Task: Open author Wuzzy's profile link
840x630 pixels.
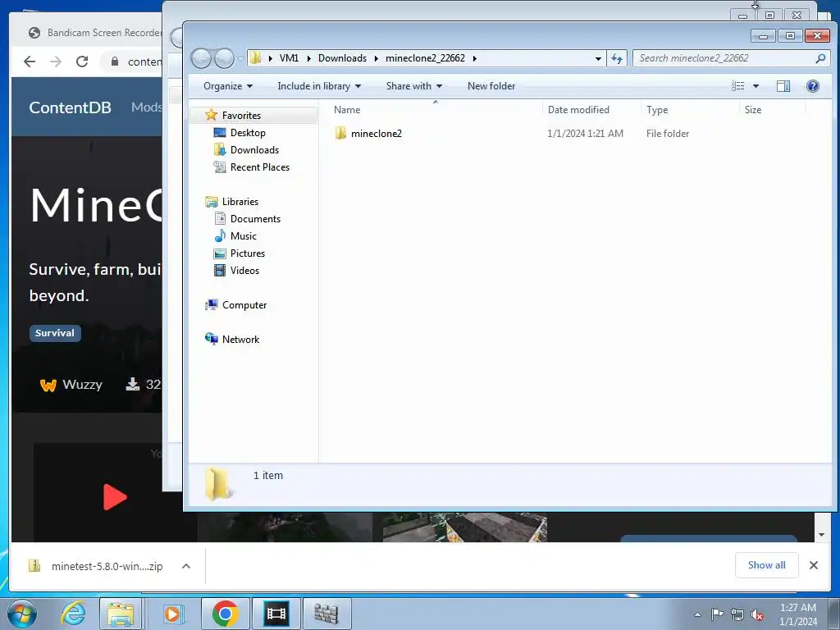Action: pyautogui.click(x=71, y=384)
